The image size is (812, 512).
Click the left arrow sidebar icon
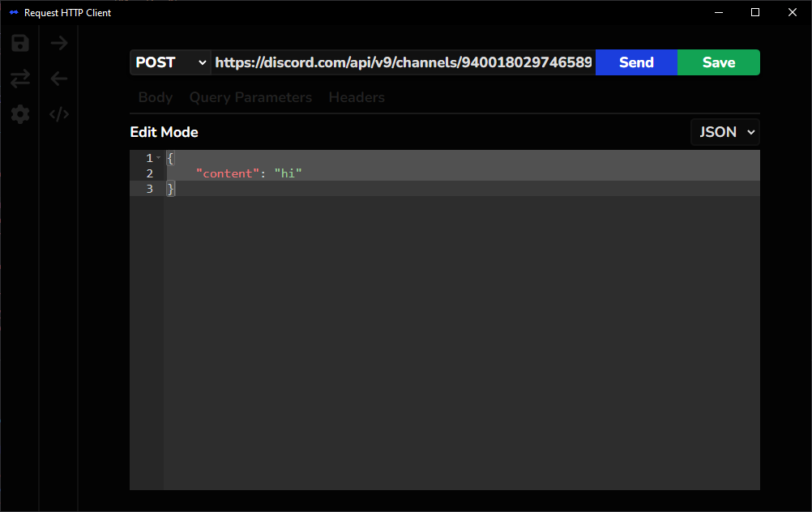point(59,79)
